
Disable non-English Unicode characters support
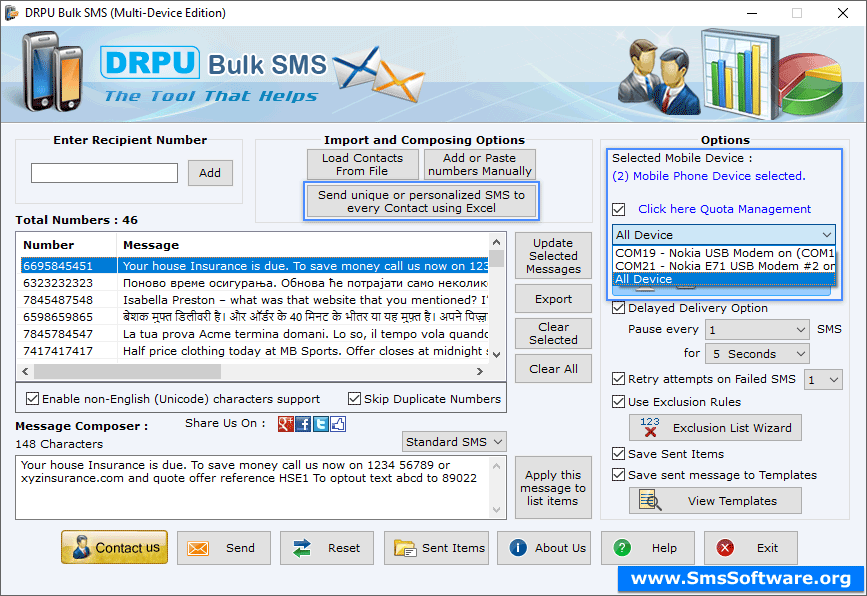pos(33,399)
